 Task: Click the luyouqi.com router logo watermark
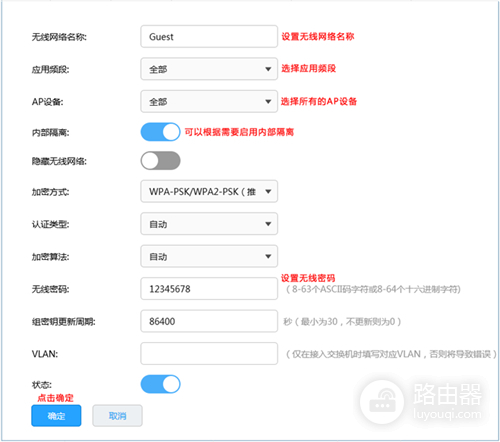382,402
